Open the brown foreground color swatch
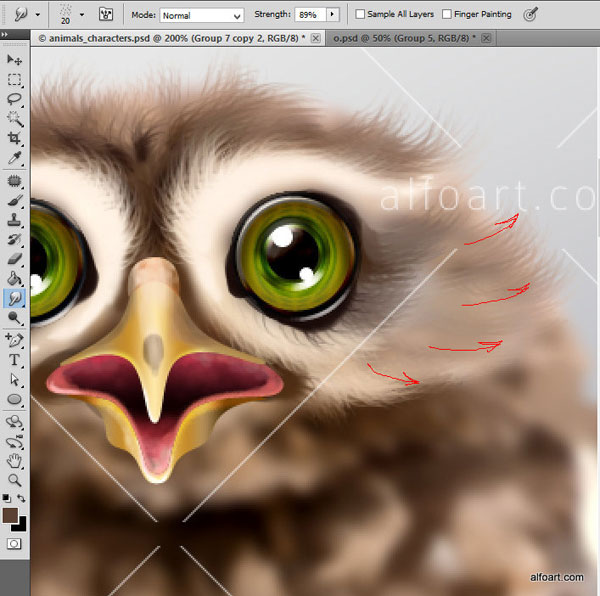 (10, 515)
